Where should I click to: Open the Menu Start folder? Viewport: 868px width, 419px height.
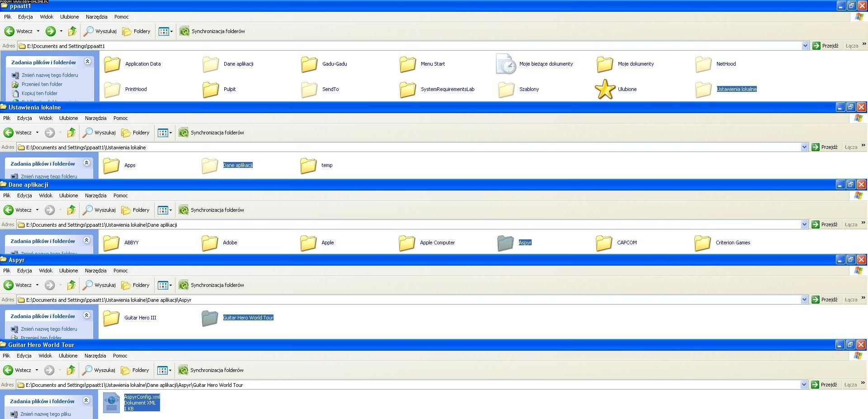tap(422, 64)
